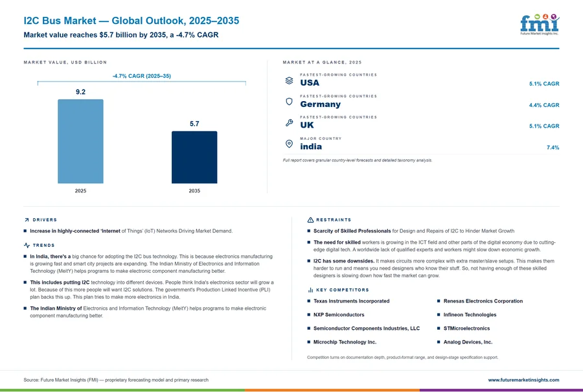Click the Scarcity of Skilled Professionals bullet
Image resolution: width=583 pixels, height=392 pixels.
pyautogui.click(x=414, y=231)
